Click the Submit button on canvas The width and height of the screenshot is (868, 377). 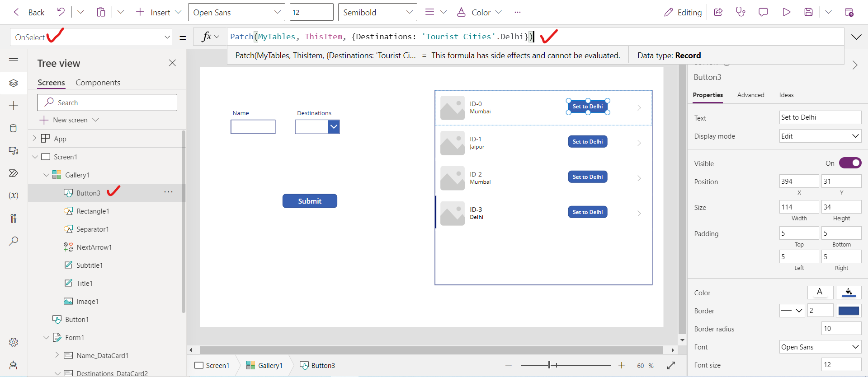310,201
